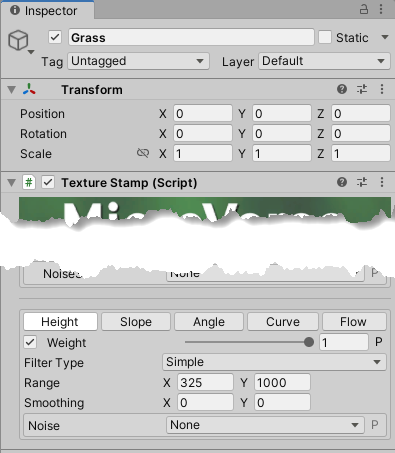This screenshot has height=453, width=395.
Task: Click the Smoothing label
Action: coord(54,403)
